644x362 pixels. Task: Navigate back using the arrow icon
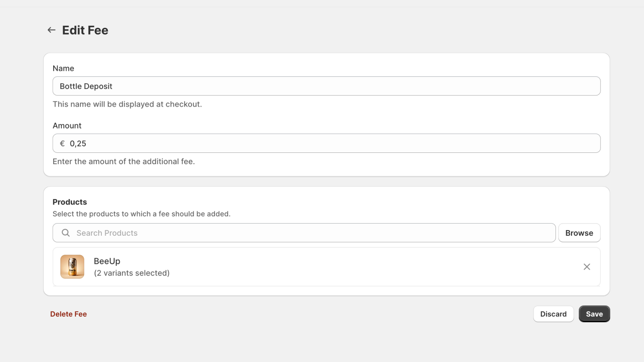(51, 30)
